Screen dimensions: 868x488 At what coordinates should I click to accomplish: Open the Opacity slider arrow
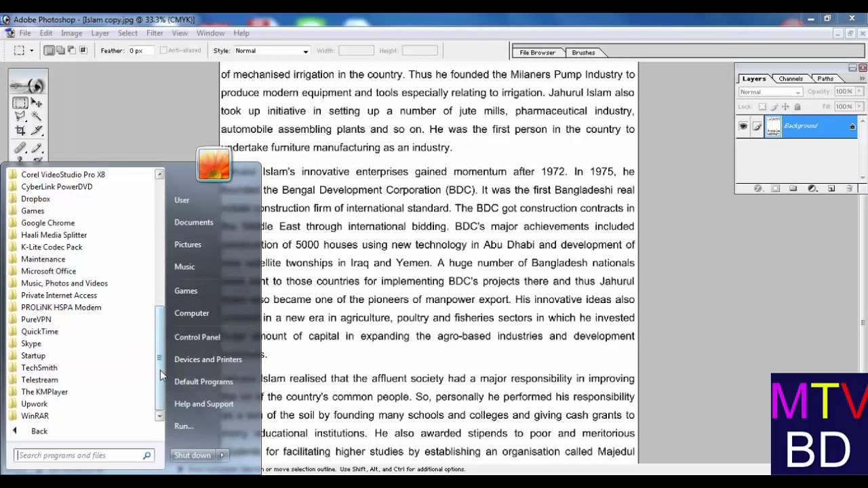coord(859,91)
